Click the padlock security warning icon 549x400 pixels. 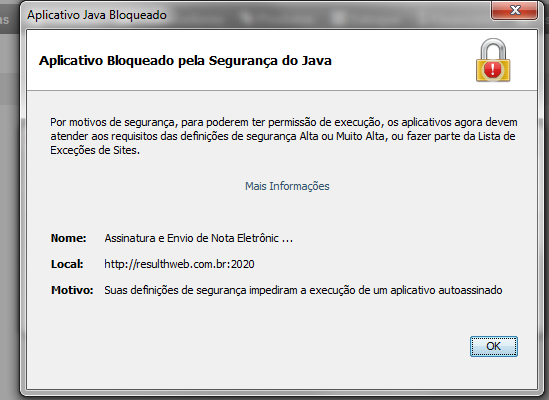(x=493, y=60)
